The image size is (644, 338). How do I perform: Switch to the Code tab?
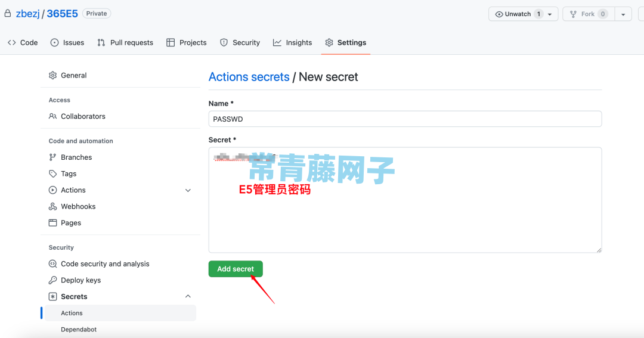(23, 43)
